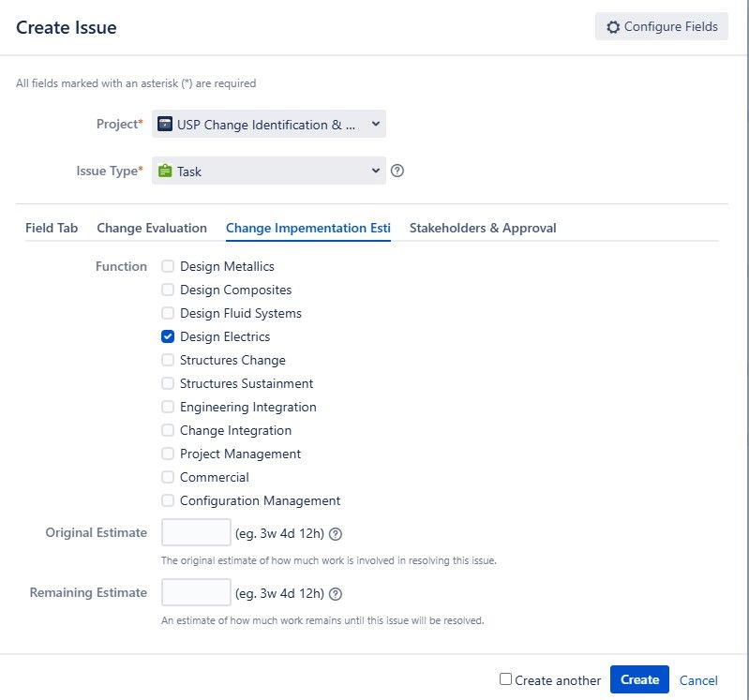Click the Cancel link

click(698, 680)
